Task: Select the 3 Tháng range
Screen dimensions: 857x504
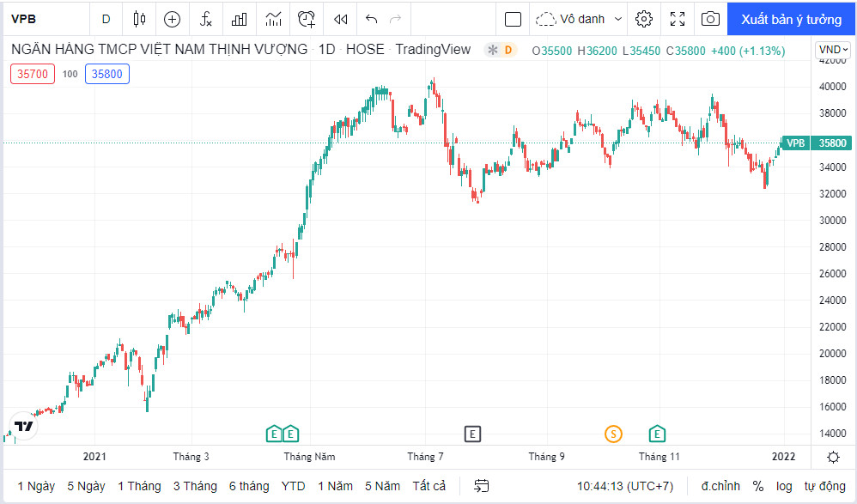Action: pos(195,486)
